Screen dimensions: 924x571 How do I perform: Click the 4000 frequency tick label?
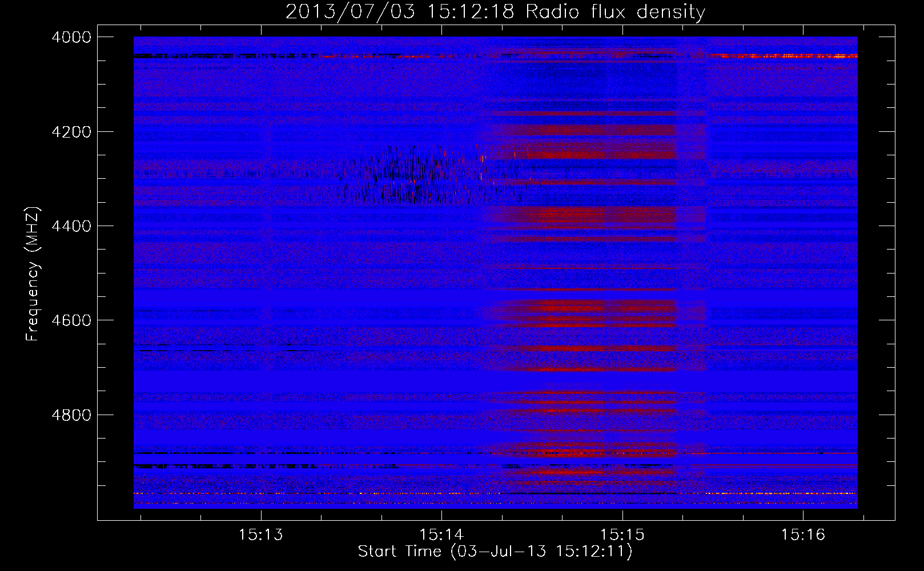[x=71, y=37]
